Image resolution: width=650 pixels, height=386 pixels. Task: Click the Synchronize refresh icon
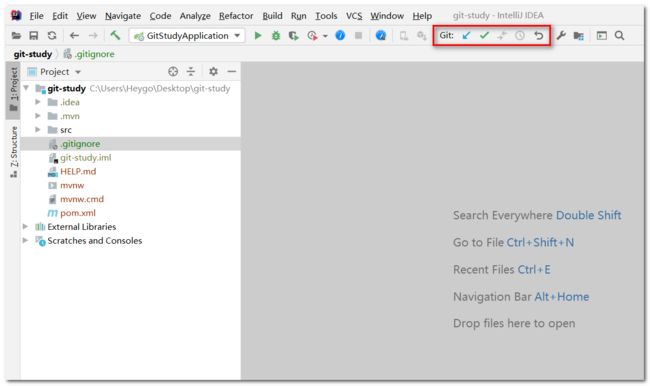pos(52,36)
